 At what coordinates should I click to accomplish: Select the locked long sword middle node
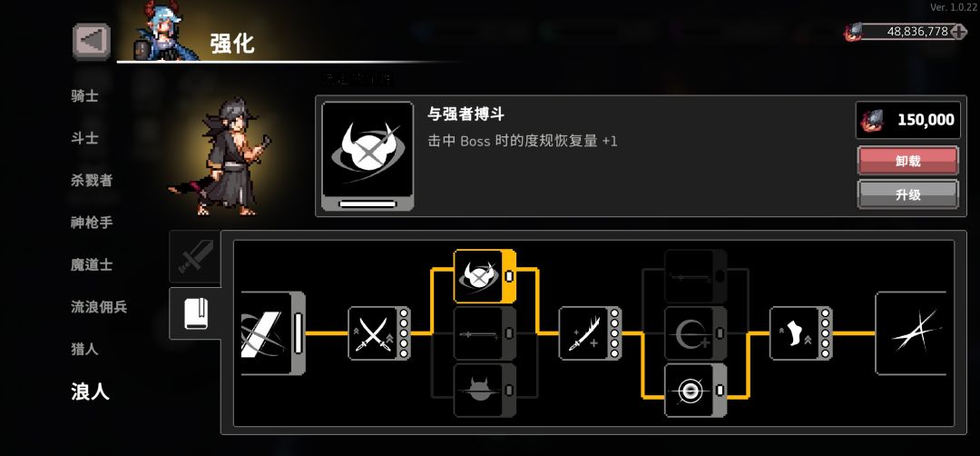(x=485, y=333)
